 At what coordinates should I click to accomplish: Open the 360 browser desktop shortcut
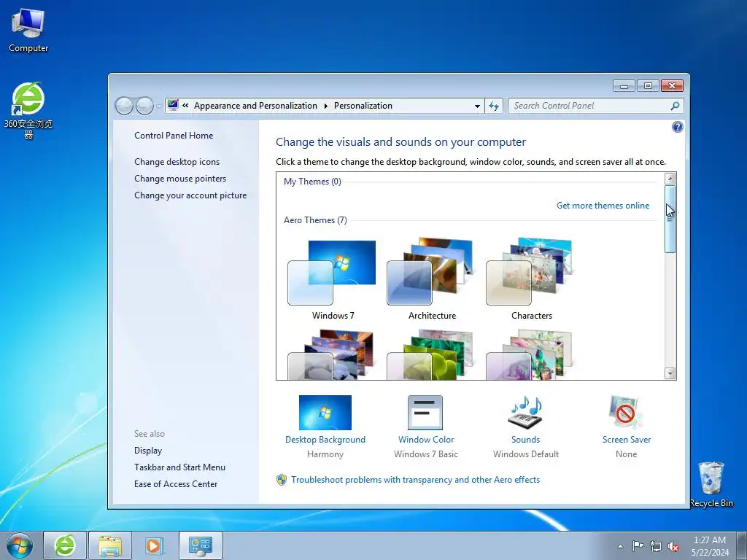pyautogui.click(x=28, y=111)
